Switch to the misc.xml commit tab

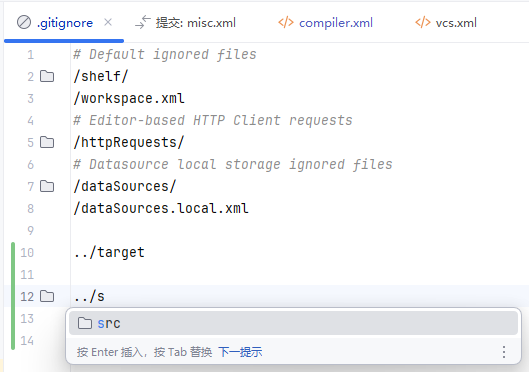pos(185,23)
